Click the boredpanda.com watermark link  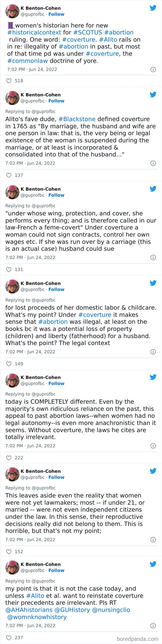click(x=138, y=638)
